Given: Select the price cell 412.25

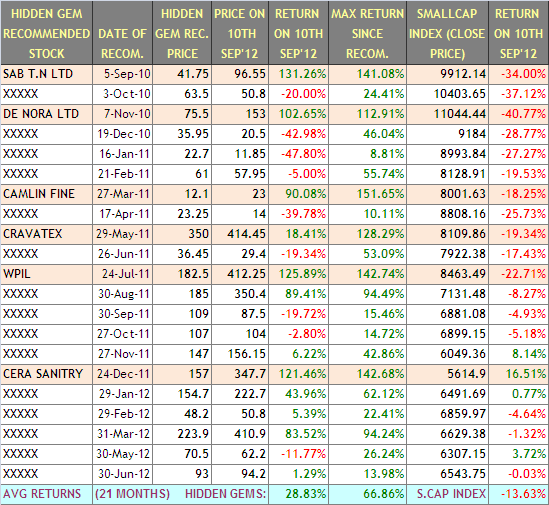Looking at the screenshot, I should (x=240, y=274).
